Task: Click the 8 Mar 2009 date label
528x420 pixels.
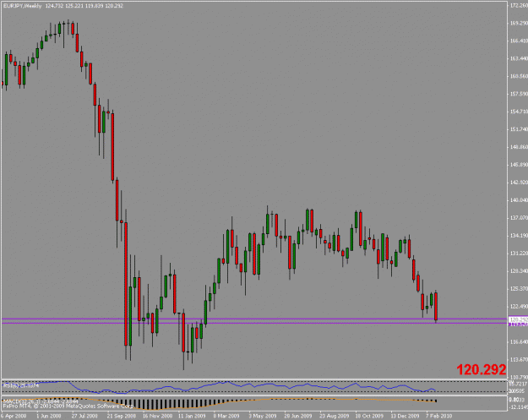Action: (226, 416)
